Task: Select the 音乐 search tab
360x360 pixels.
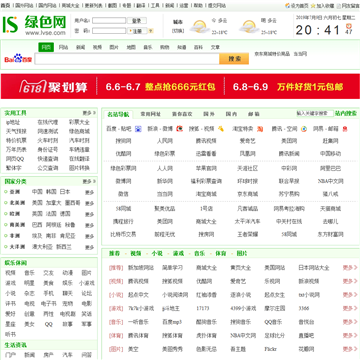Action: tap(148, 47)
